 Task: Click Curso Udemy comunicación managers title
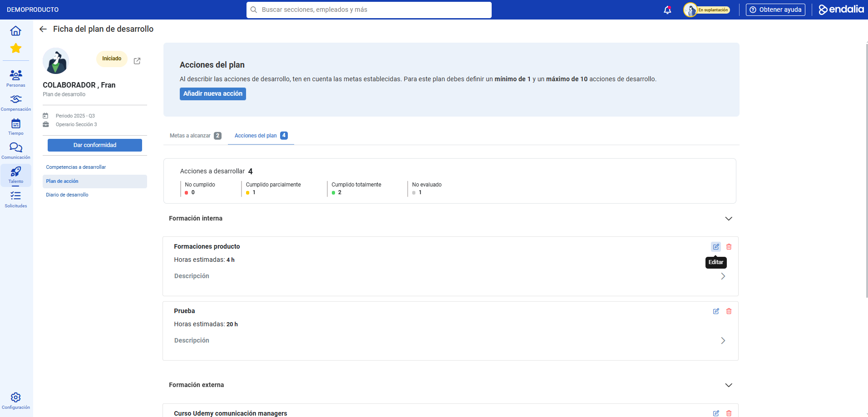pos(231,413)
